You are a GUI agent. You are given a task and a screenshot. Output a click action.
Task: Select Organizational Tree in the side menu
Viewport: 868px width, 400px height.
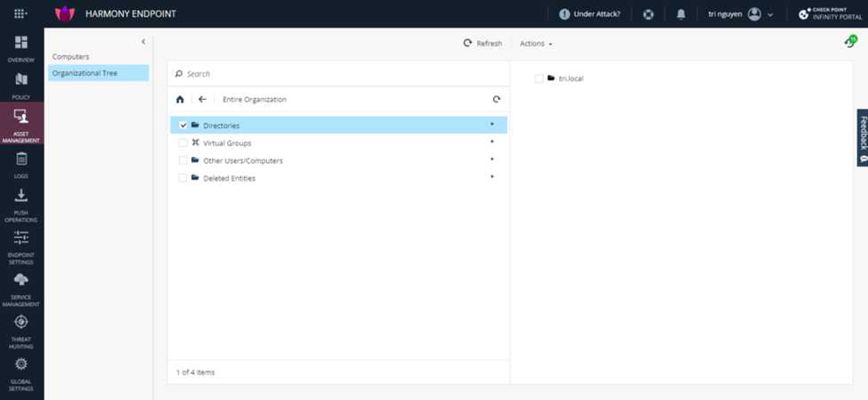point(99,73)
